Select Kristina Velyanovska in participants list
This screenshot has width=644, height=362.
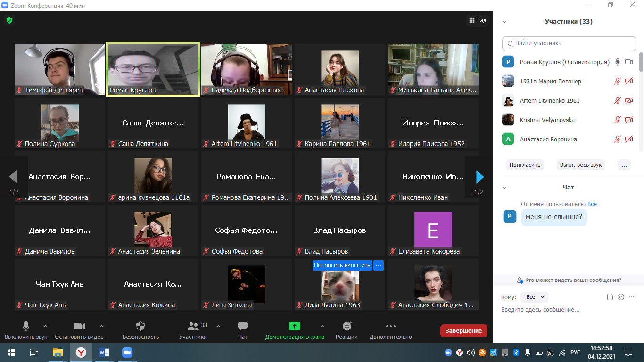coord(569,120)
